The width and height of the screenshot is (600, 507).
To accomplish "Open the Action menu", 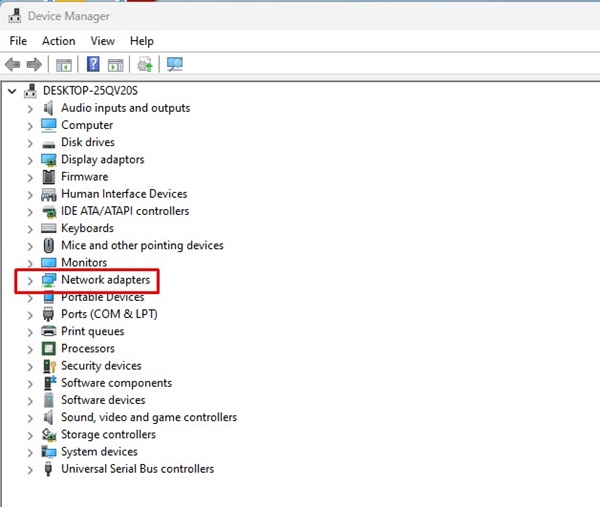I will click(x=59, y=41).
